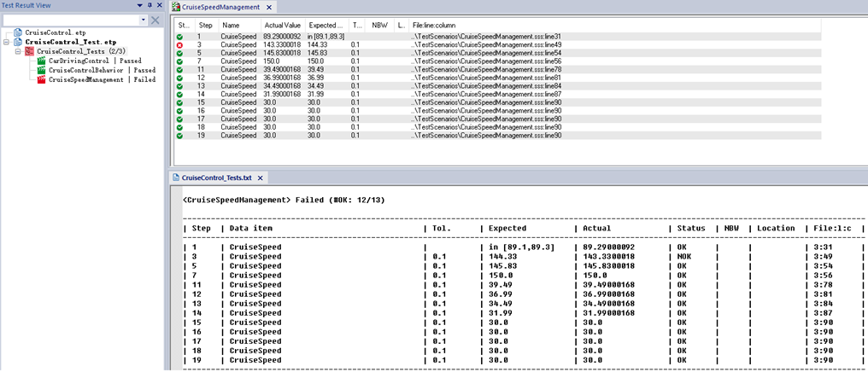Viewport: 868px width, 372px height.
Task: Click the green OK status icon for step 13
Action: pyautogui.click(x=180, y=86)
